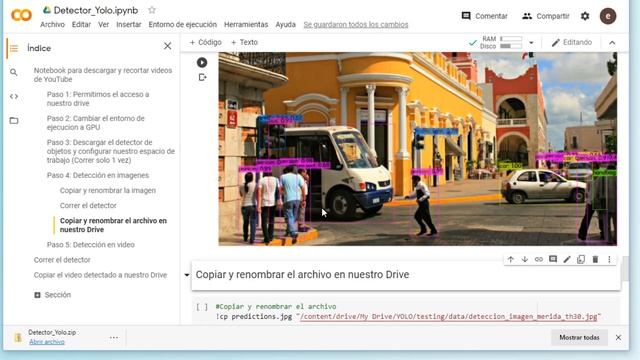Click the code cell execution bracket

pyautogui.click(x=202, y=307)
